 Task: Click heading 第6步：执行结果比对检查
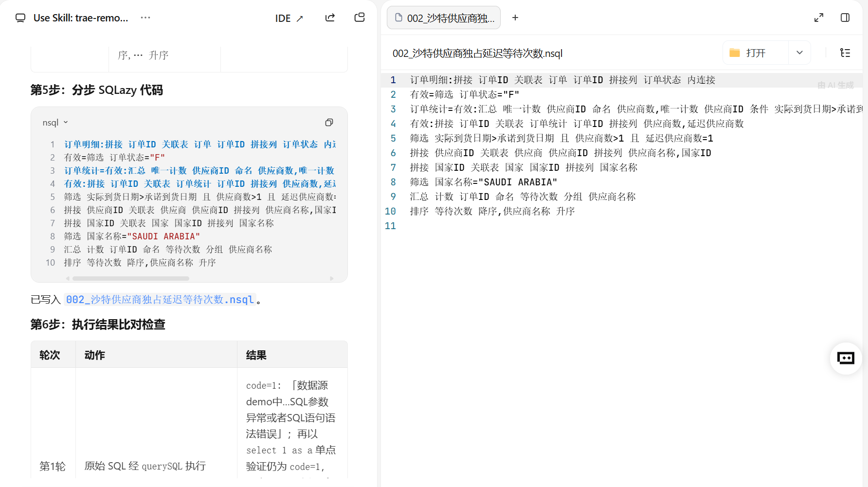tap(98, 325)
